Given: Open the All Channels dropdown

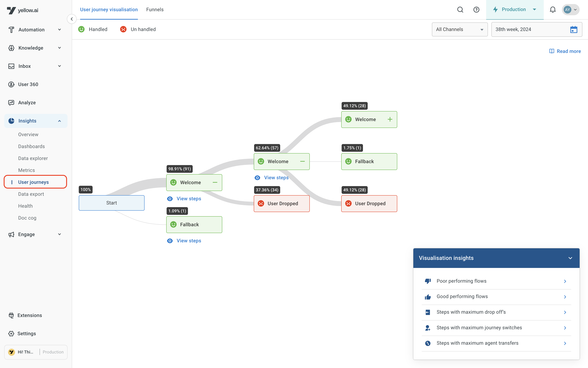Looking at the screenshot, I should click(460, 29).
